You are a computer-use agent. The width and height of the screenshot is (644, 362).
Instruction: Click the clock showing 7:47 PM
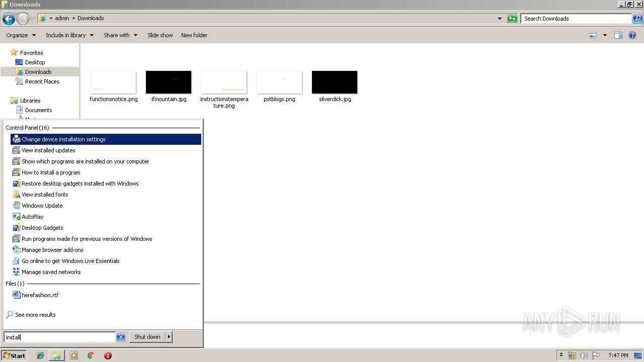coord(618,355)
